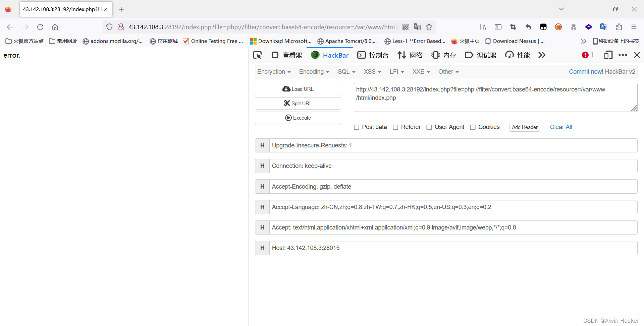
Task: Open devtools more options ellipsis
Action: (x=623, y=55)
